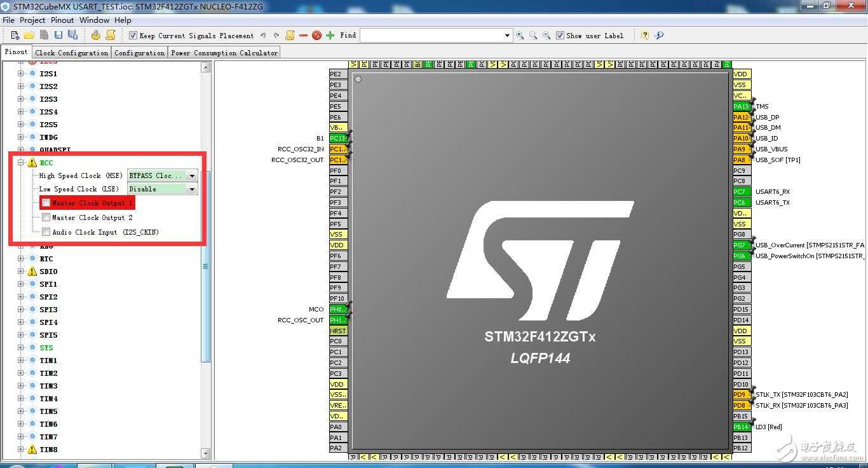Image resolution: width=868 pixels, height=468 pixels.
Task: Open the Pinout menu in menu bar
Action: pyautogui.click(x=62, y=20)
